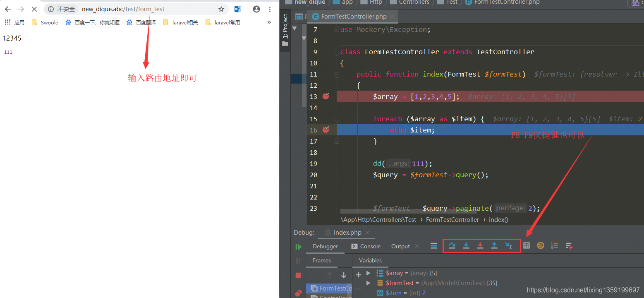The height and width of the screenshot is (298, 644).
Task: Click the Step Out debugger icon
Action: click(x=494, y=246)
